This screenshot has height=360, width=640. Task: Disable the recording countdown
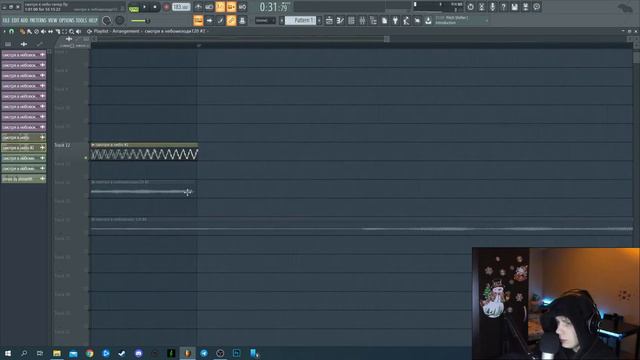pos(220,7)
